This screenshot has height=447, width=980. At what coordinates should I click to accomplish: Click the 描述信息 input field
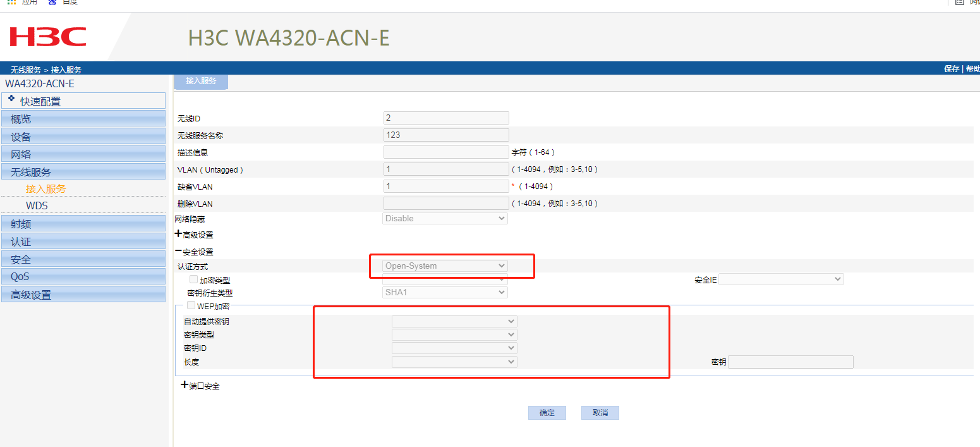(446, 152)
